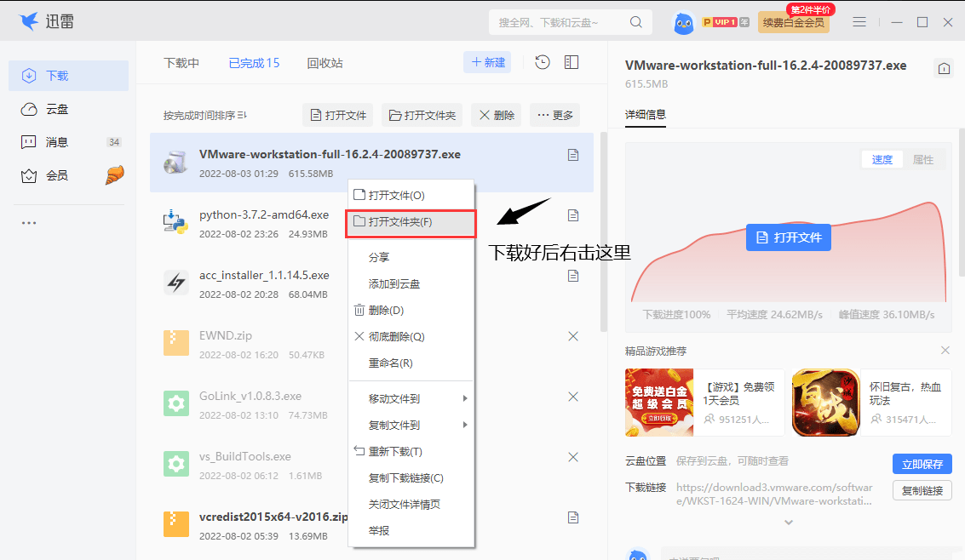Click the 新建 new task button
Image resolution: width=965 pixels, height=560 pixels.
pyautogui.click(x=487, y=62)
